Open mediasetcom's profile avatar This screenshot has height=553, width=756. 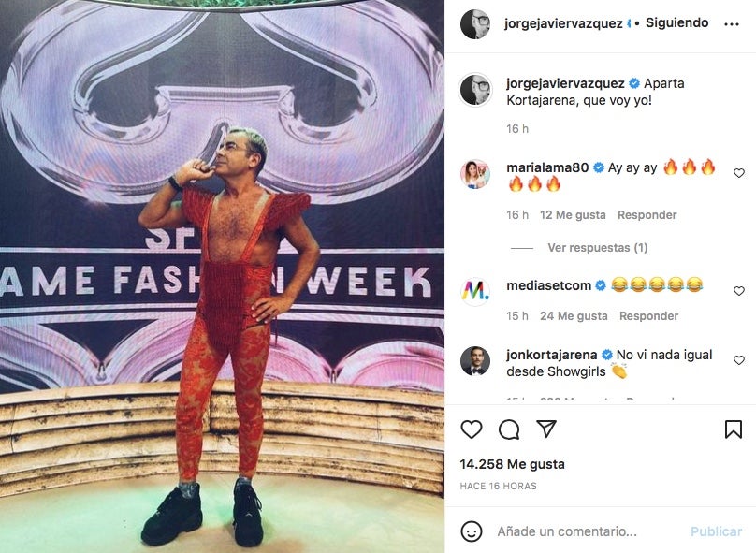[x=475, y=291]
